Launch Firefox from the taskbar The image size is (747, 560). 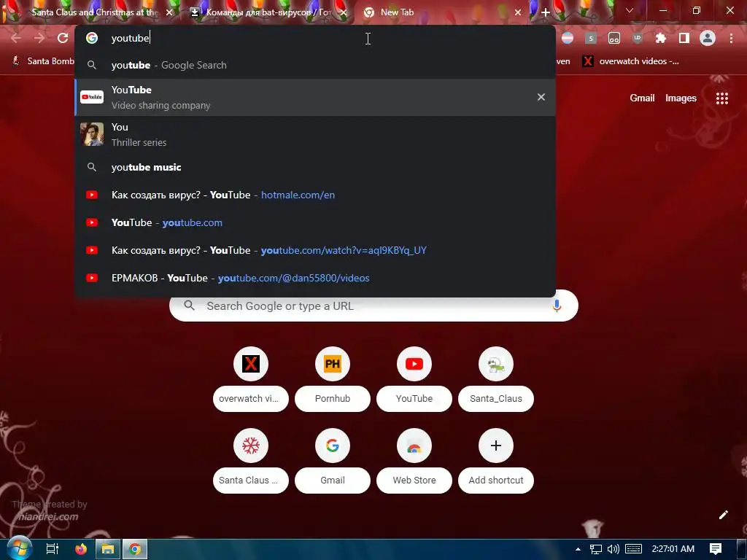click(x=81, y=549)
